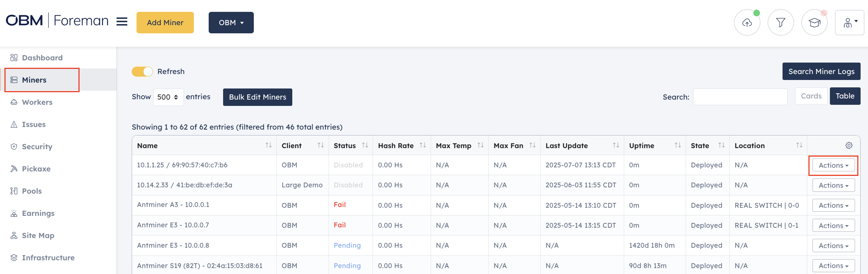Switch to Table view

(x=845, y=96)
